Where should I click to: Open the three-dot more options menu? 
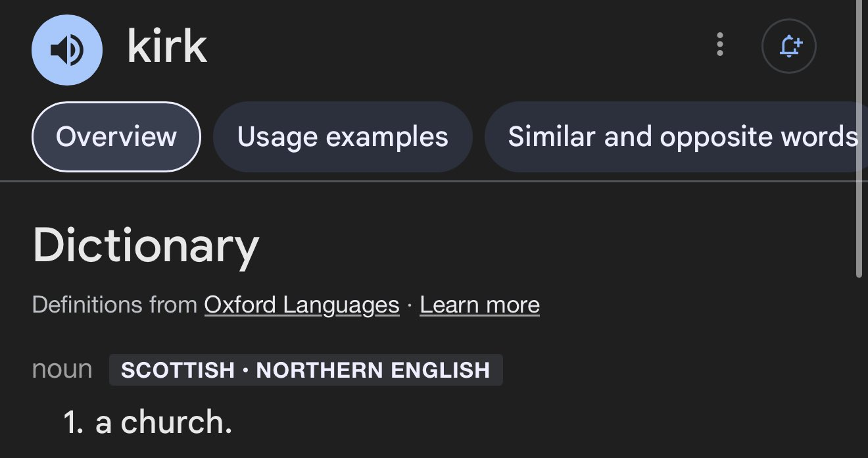pos(720,44)
